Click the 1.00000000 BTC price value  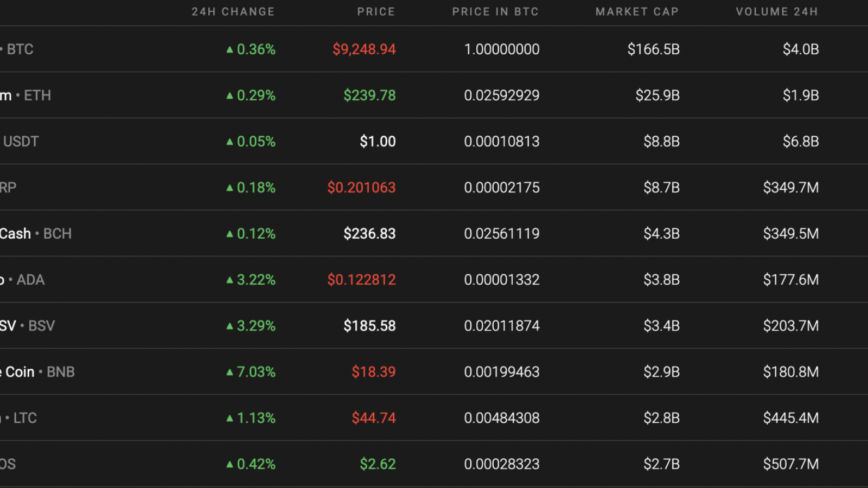502,49
